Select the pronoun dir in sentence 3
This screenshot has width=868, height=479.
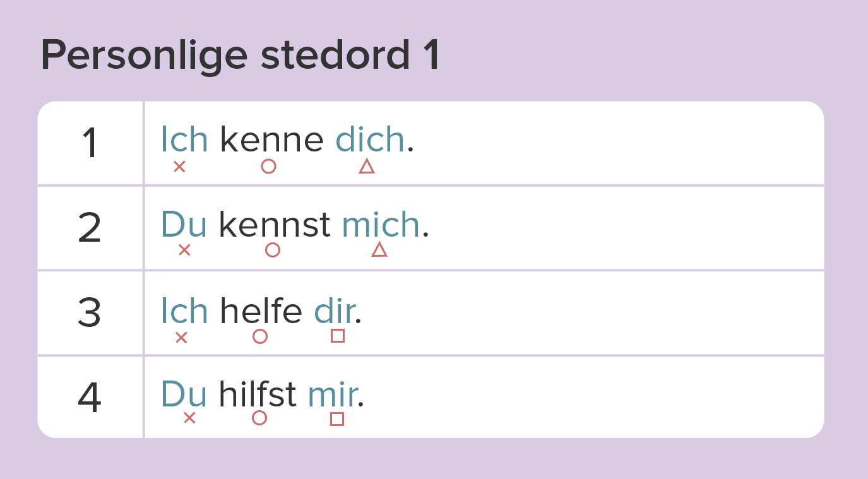335,311
